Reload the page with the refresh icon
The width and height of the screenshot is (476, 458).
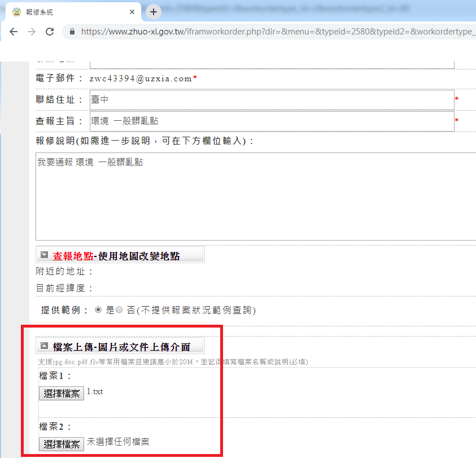(50, 32)
